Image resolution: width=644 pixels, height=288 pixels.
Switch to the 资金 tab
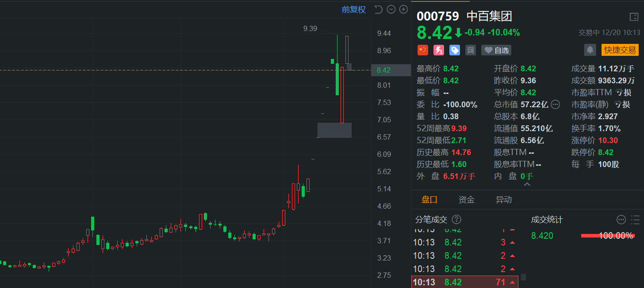tap(467, 200)
